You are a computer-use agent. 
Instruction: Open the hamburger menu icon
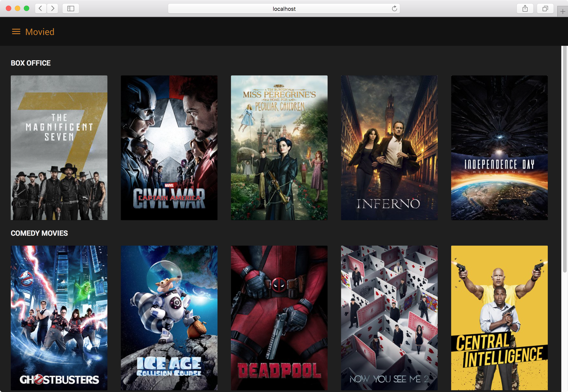pos(16,32)
